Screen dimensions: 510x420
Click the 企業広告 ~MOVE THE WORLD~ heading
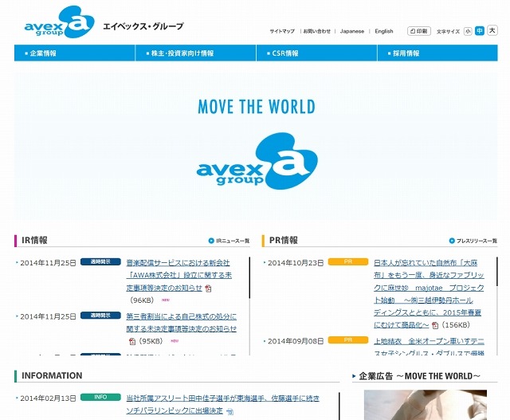click(420, 376)
